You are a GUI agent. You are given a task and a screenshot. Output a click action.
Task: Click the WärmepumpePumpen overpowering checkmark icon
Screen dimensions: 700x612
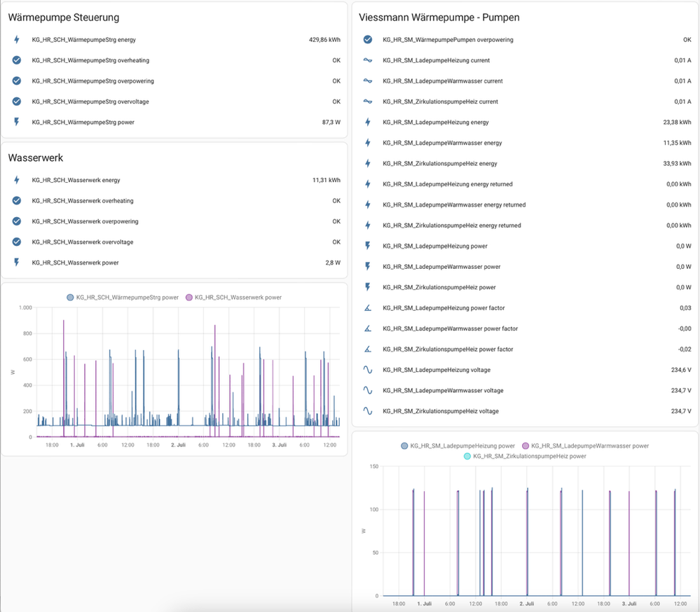coord(367,40)
